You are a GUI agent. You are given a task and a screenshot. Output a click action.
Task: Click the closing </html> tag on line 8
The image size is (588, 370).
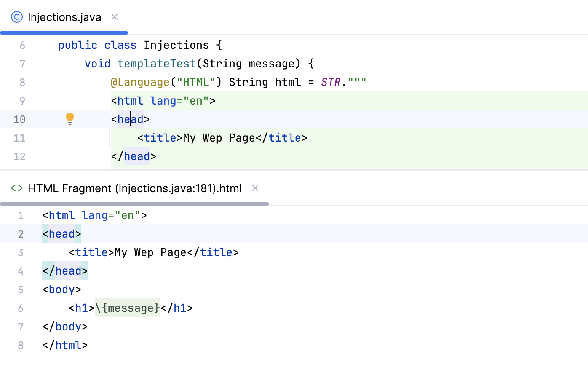tap(64, 345)
